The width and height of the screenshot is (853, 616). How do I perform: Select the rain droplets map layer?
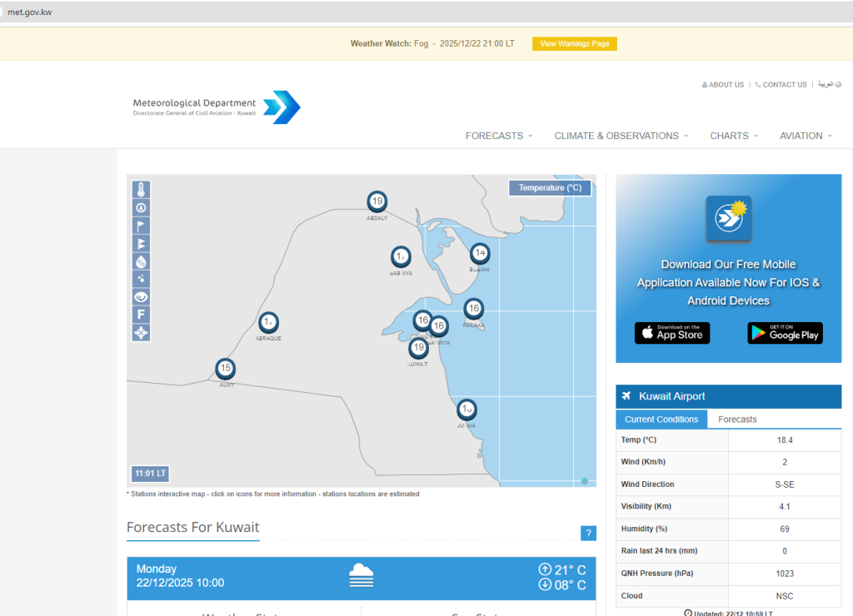click(142, 279)
